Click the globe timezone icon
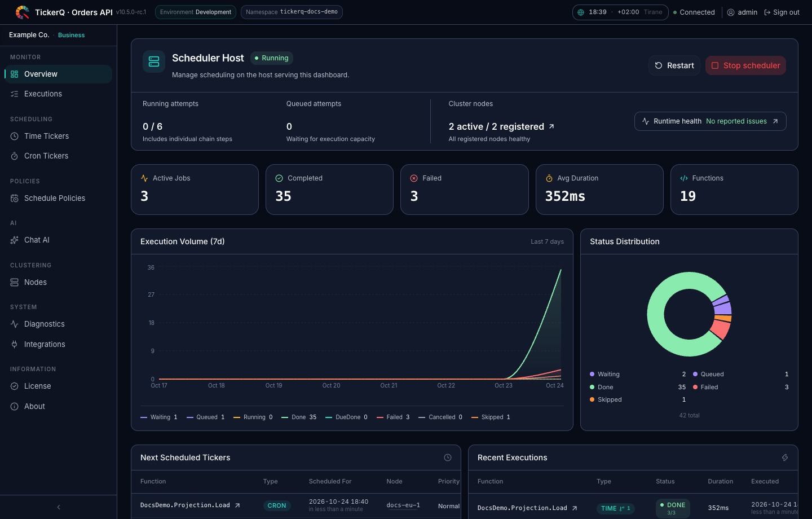This screenshot has width=812, height=519. click(581, 12)
